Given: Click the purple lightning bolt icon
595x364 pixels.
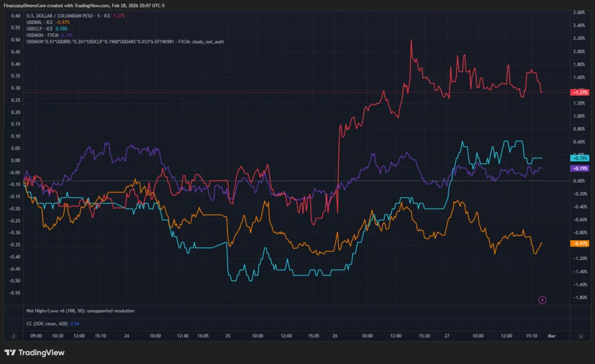Looking at the screenshot, I should 542,300.
